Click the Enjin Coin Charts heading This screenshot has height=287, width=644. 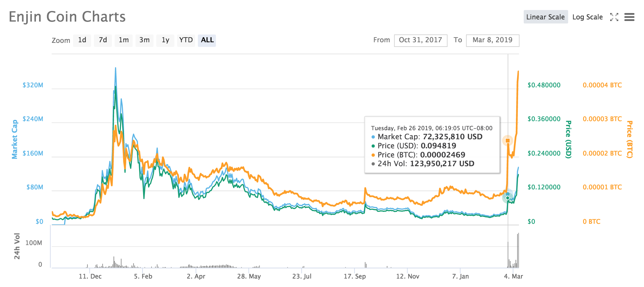(x=67, y=17)
